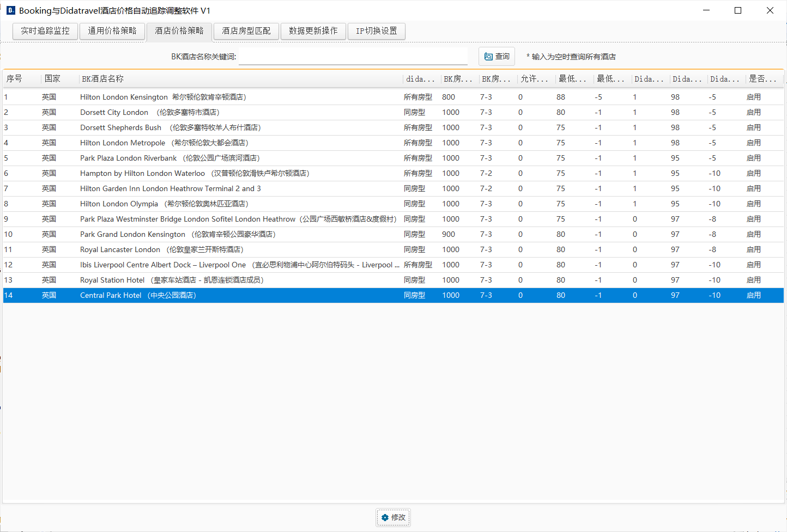Click -8 in Park Plaza Westminster Bridge row
The image size is (787, 532).
pyautogui.click(x=712, y=219)
